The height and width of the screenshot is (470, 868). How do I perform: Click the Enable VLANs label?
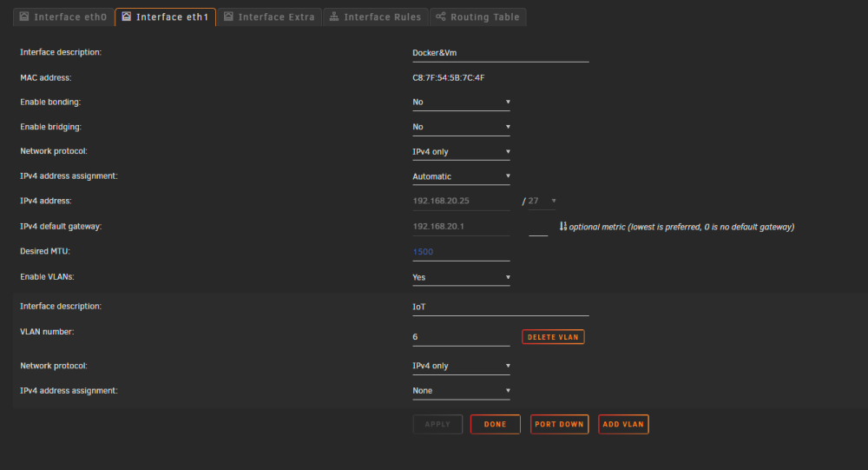[x=47, y=277]
